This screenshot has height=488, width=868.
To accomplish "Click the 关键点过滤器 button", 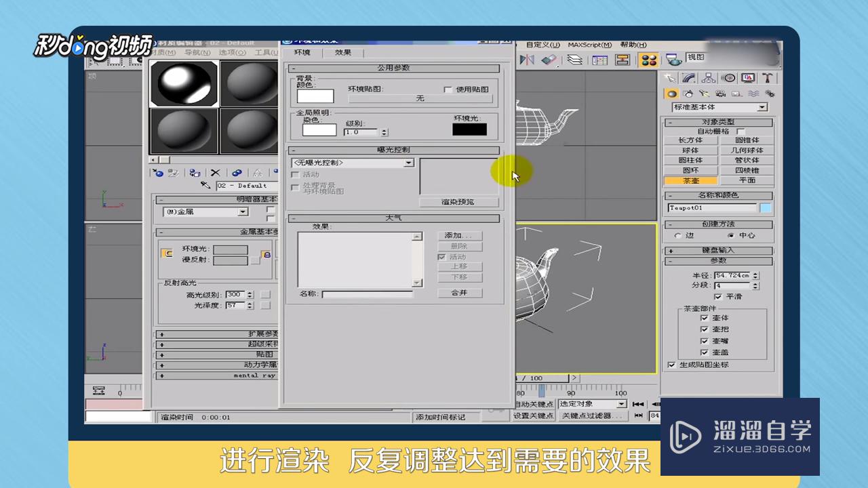I will pos(592,416).
